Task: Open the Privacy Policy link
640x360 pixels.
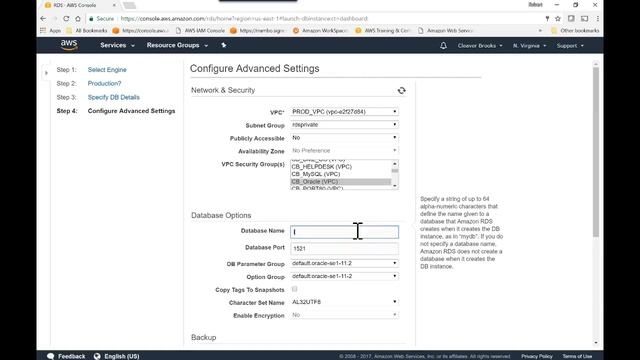Action: click(x=537, y=356)
